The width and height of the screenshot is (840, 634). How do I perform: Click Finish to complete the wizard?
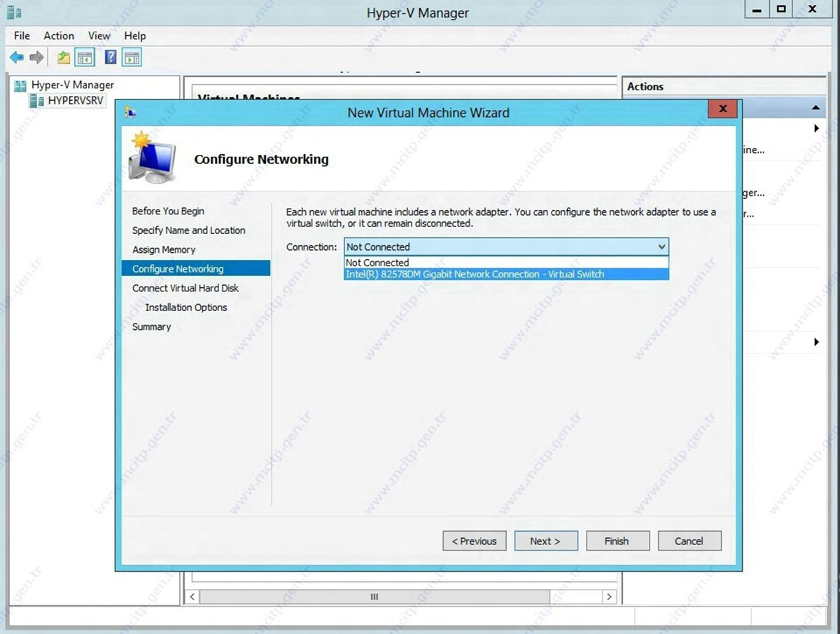pyautogui.click(x=617, y=541)
